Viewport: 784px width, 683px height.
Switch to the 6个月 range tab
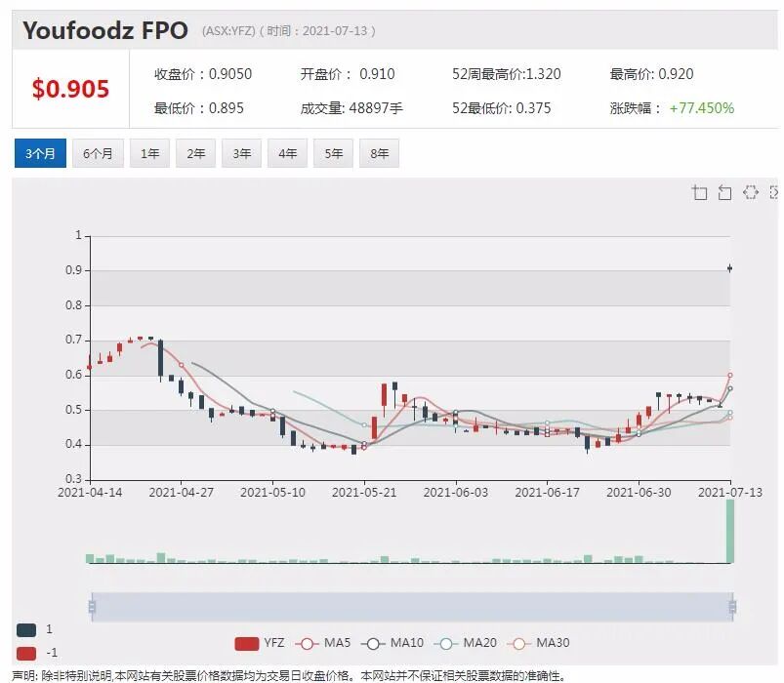point(98,153)
